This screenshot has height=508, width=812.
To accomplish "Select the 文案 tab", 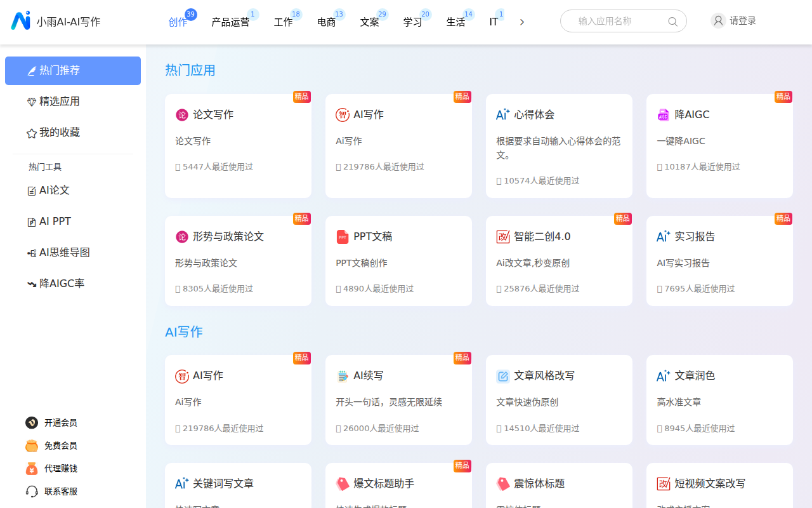I will 370,22.
